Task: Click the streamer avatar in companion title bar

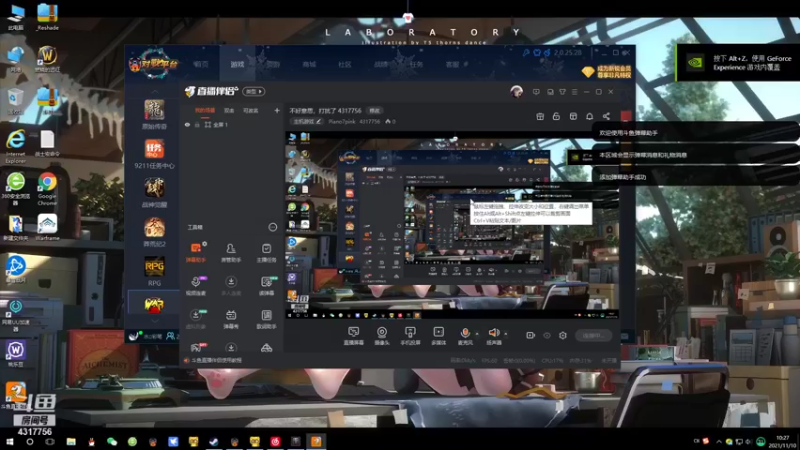Action: (516, 92)
